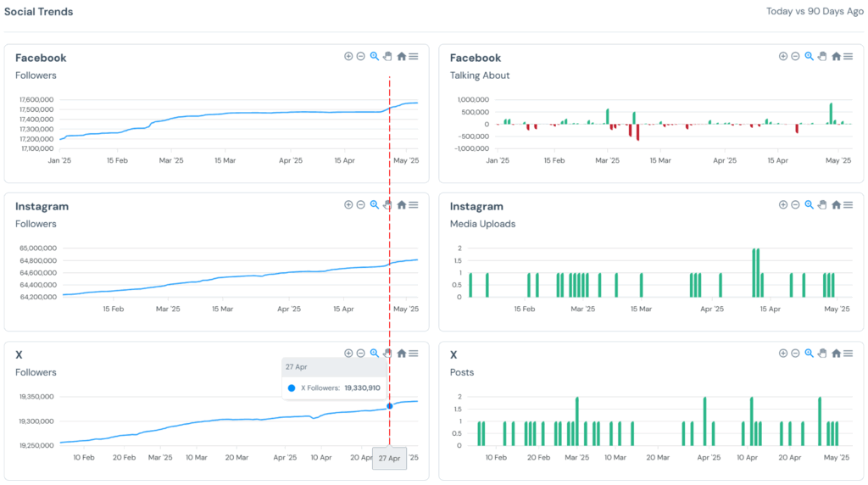This screenshot has width=868, height=485.
Task: Zoom in on Facebook Talking About chart
Action: coord(782,57)
